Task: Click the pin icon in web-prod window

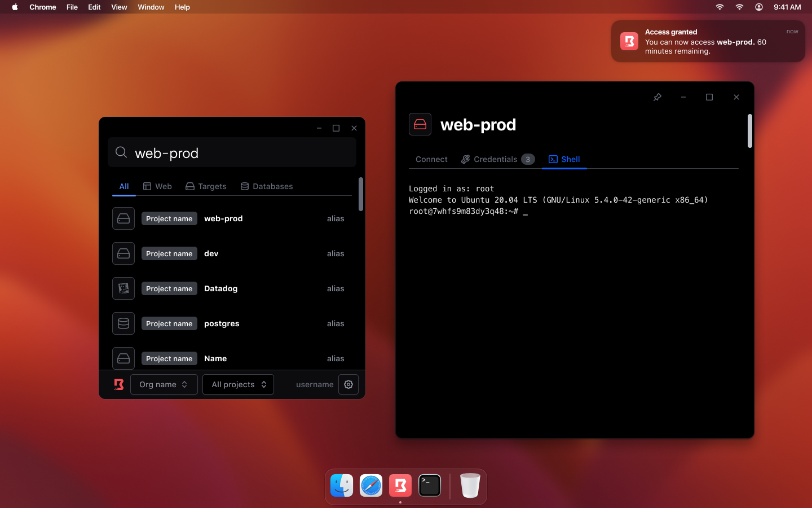Action: click(657, 97)
